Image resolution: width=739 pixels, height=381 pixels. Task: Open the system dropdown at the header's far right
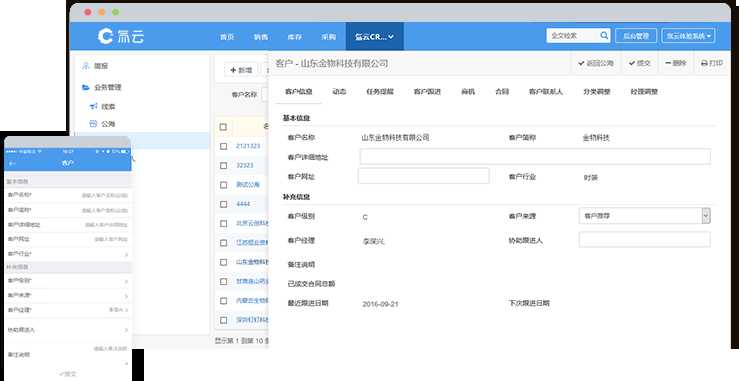pos(688,36)
